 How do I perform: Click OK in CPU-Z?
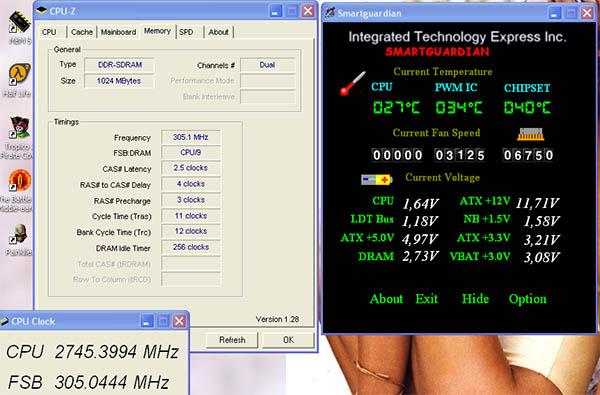point(289,340)
